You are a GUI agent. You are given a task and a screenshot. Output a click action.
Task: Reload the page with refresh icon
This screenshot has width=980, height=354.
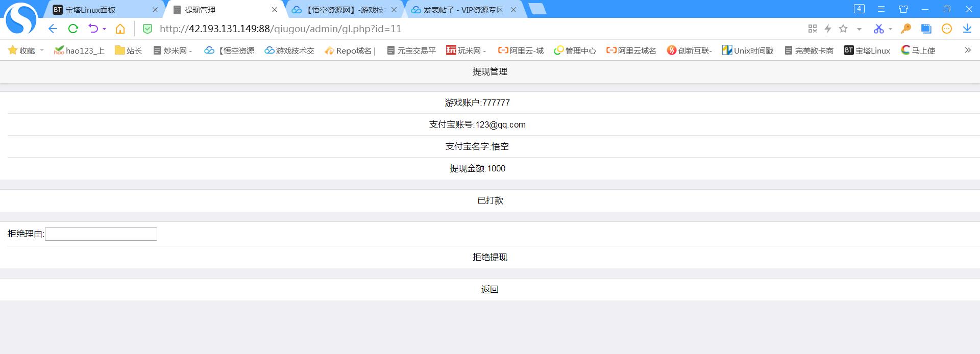coord(73,29)
